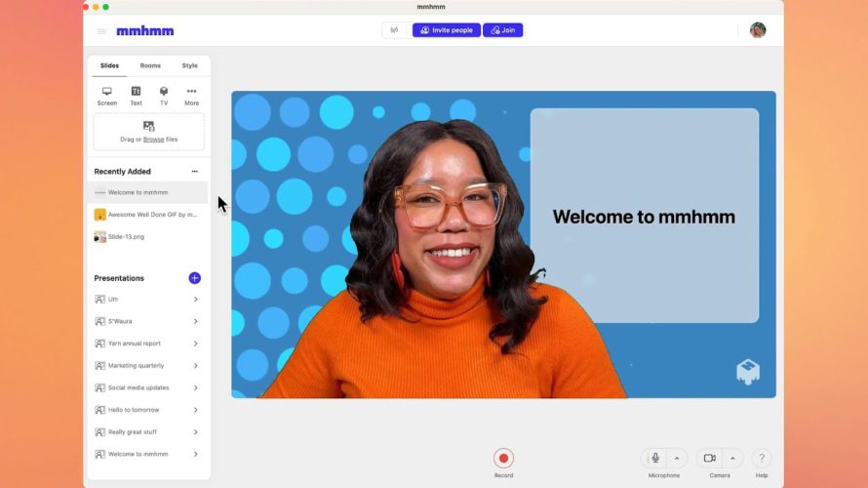Screen dimensions: 868x488
Task: Expand the 'Yarn annual report' chevron
Action: click(195, 344)
